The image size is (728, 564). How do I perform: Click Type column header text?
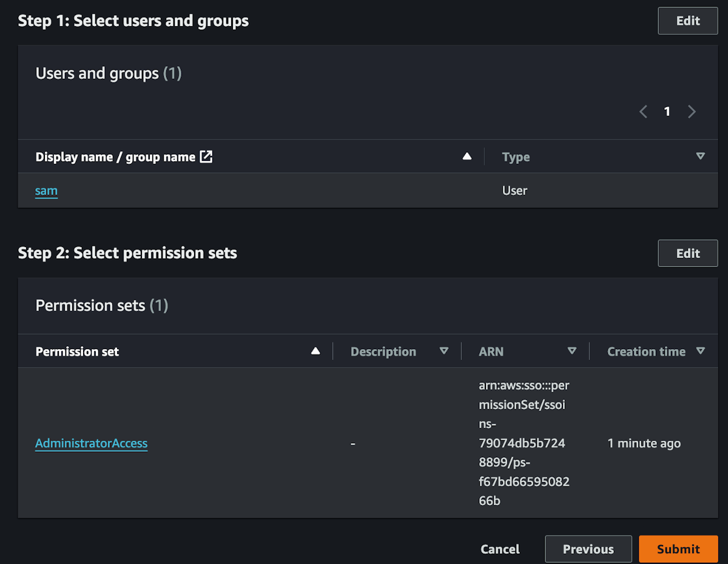(516, 157)
